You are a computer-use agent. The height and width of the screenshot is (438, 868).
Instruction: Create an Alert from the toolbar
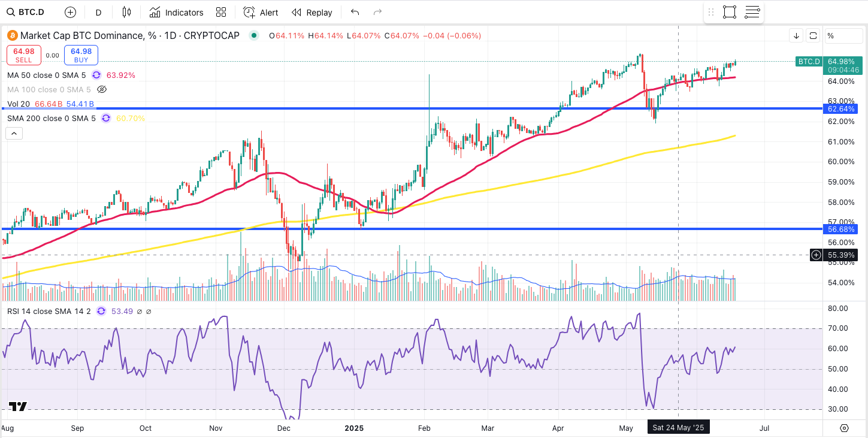tap(261, 12)
